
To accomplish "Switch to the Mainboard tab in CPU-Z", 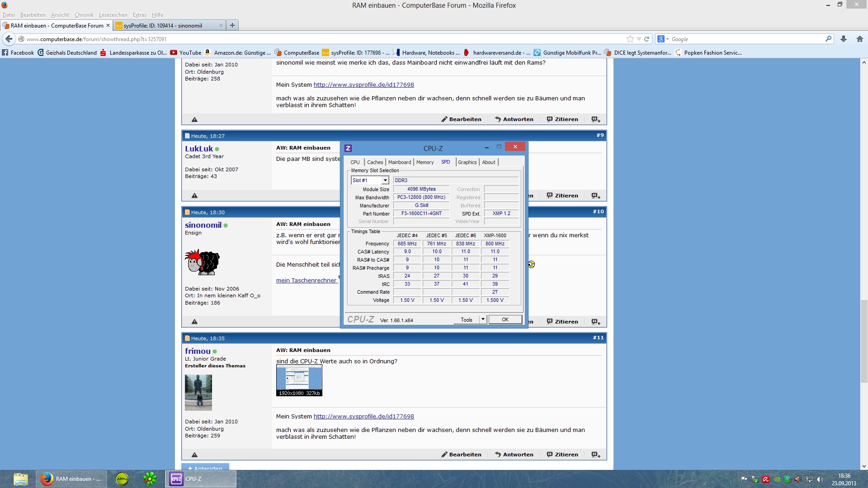I will tap(399, 162).
